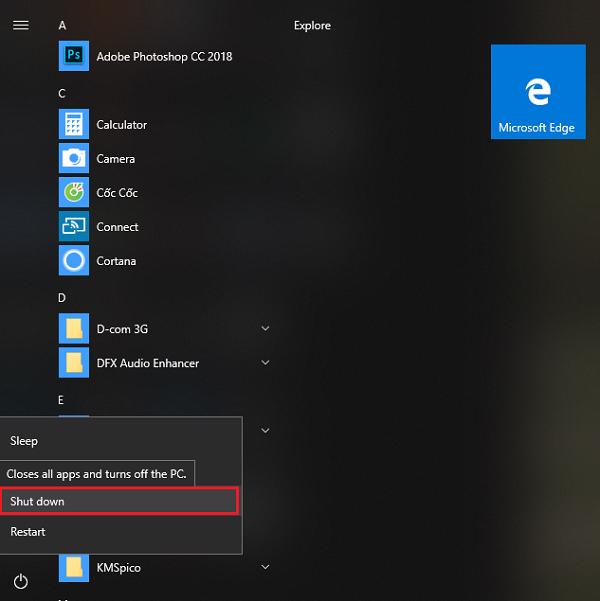Screen dimensions: 600x601
Task: Open the Connect app
Action: pos(117,227)
